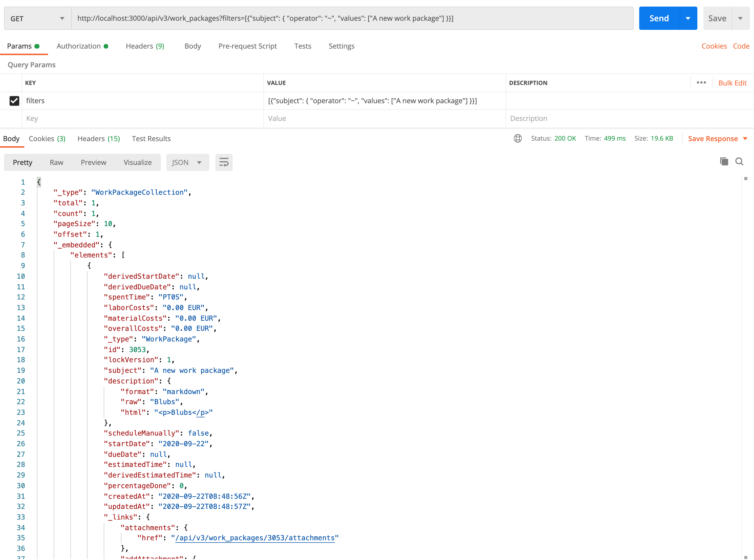Open the JSON response format dropdown
This screenshot has height=560, width=754.
click(x=187, y=162)
